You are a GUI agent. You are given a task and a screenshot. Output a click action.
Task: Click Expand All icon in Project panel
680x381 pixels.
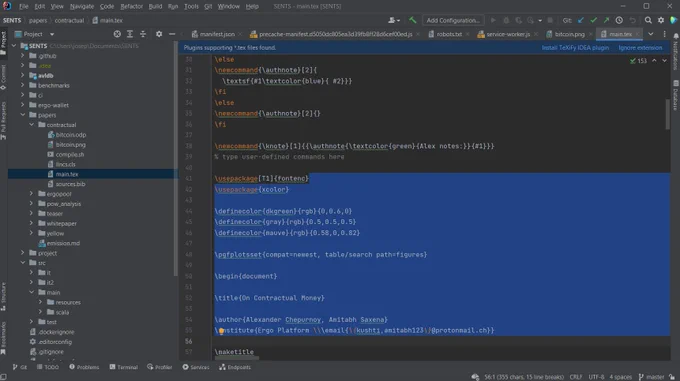[130, 34]
